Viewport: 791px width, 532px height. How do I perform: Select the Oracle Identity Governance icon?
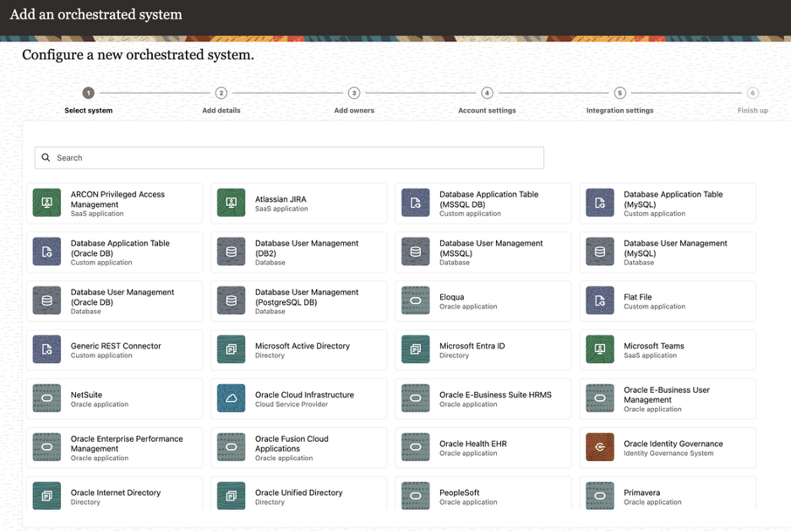tap(599, 448)
